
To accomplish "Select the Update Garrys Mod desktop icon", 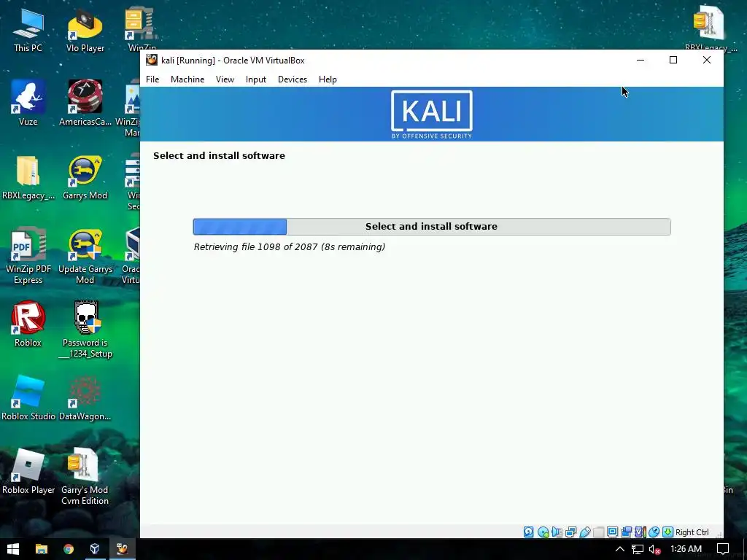I will 85,256.
